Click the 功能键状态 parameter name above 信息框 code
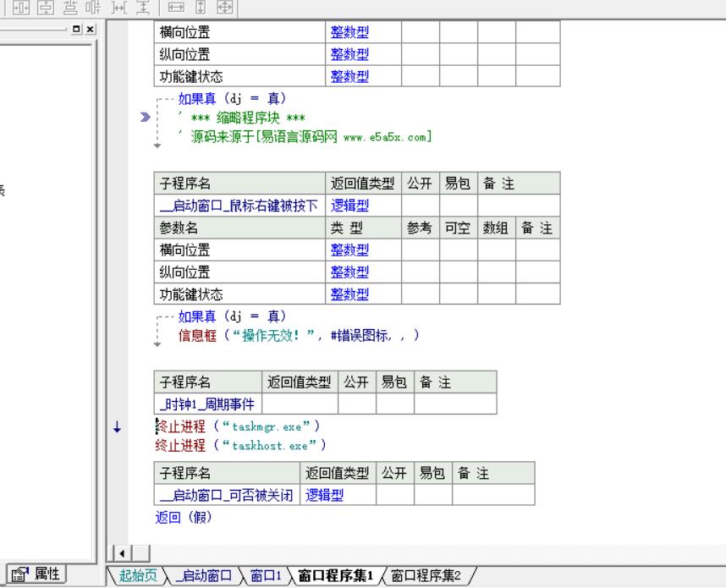726x588 pixels. 191,294
